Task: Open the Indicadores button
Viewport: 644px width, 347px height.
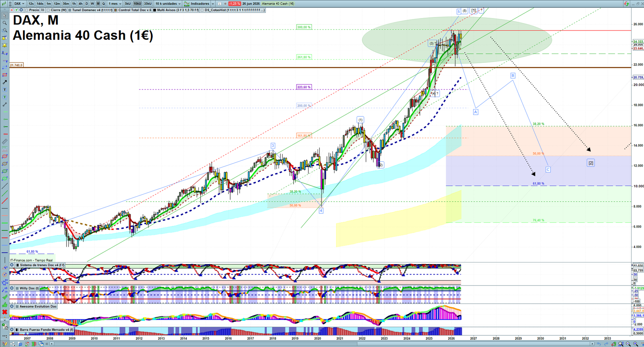Action: [x=196, y=4]
